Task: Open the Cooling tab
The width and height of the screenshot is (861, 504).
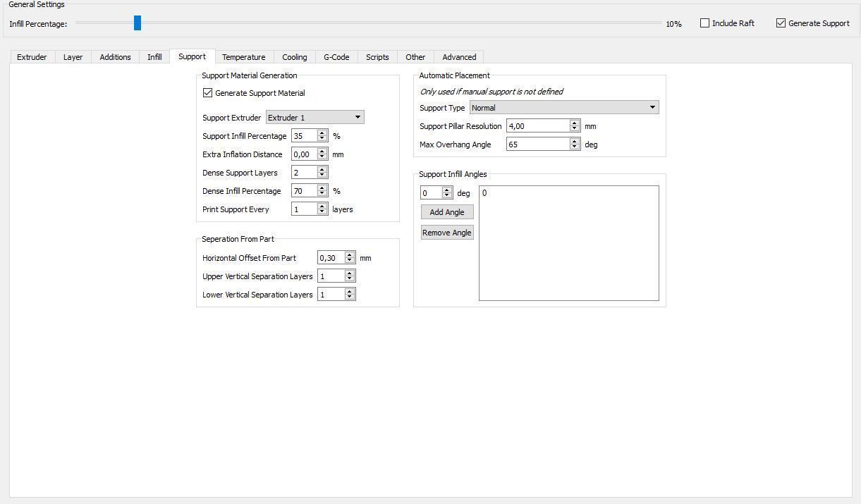Action: (x=295, y=57)
